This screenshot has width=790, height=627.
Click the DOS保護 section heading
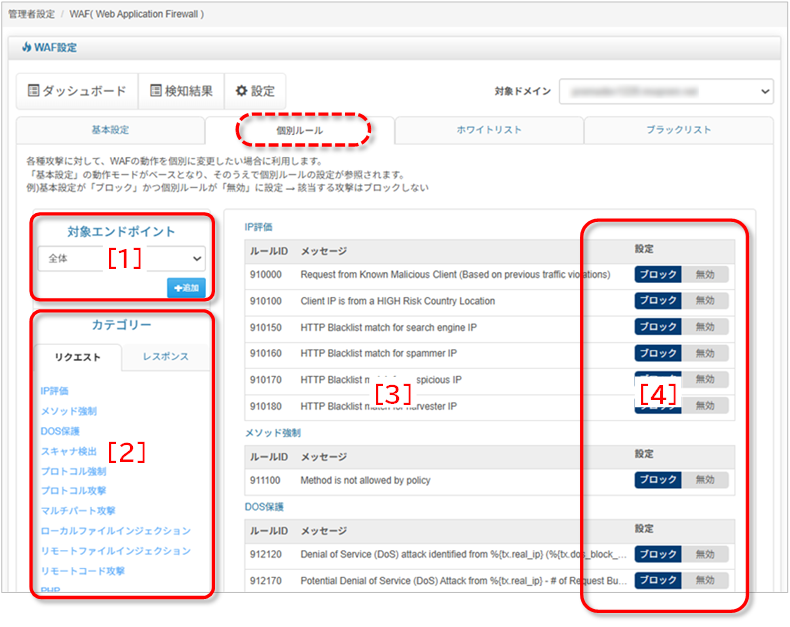[x=264, y=507]
